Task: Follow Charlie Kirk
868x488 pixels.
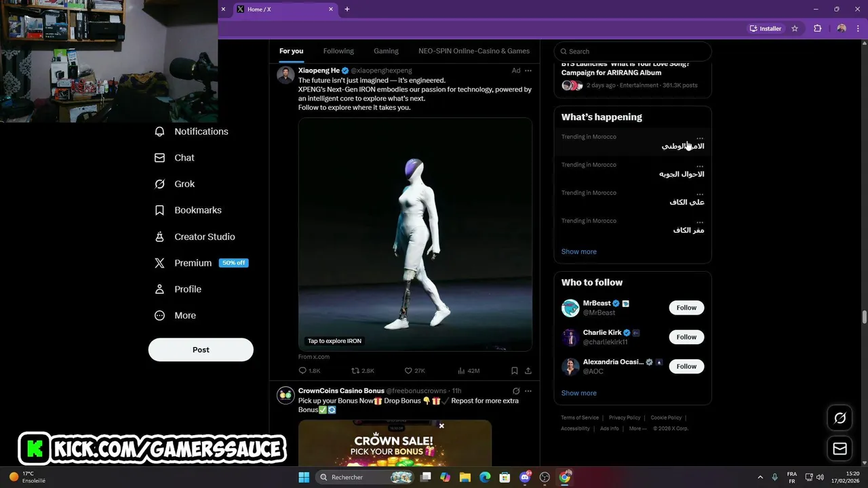Action: point(686,337)
